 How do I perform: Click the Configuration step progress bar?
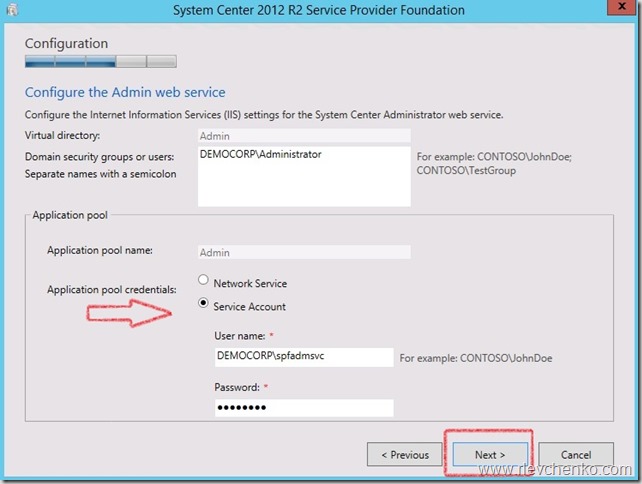100,62
